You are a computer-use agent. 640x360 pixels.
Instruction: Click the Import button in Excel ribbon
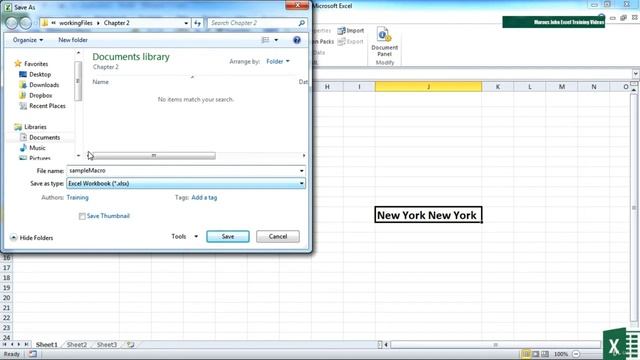(351, 31)
